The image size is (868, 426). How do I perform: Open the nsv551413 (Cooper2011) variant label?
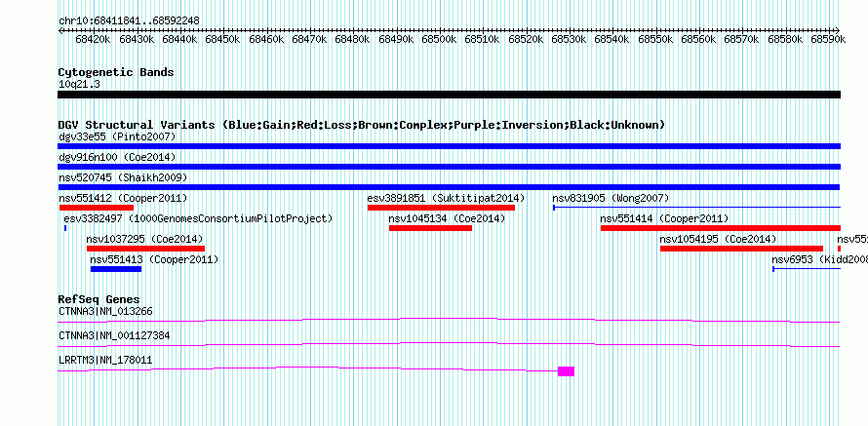pyautogui.click(x=154, y=259)
